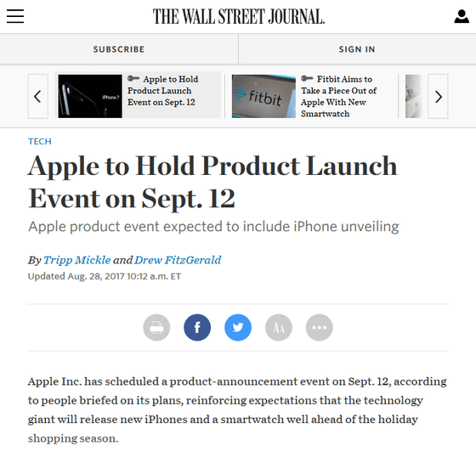Image resolution: width=476 pixels, height=457 pixels.
Task: View author Drew FitzGerald's page
Action: coord(178,260)
